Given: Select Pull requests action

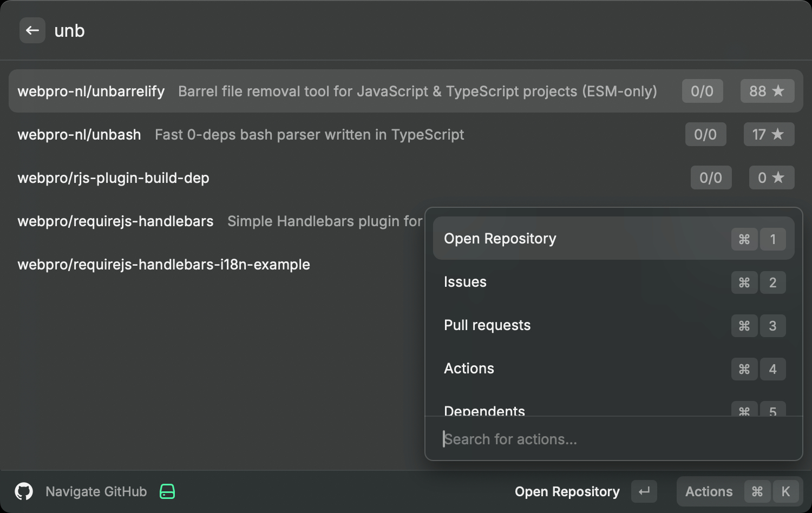Looking at the screenshot, I should coord(487,325).
